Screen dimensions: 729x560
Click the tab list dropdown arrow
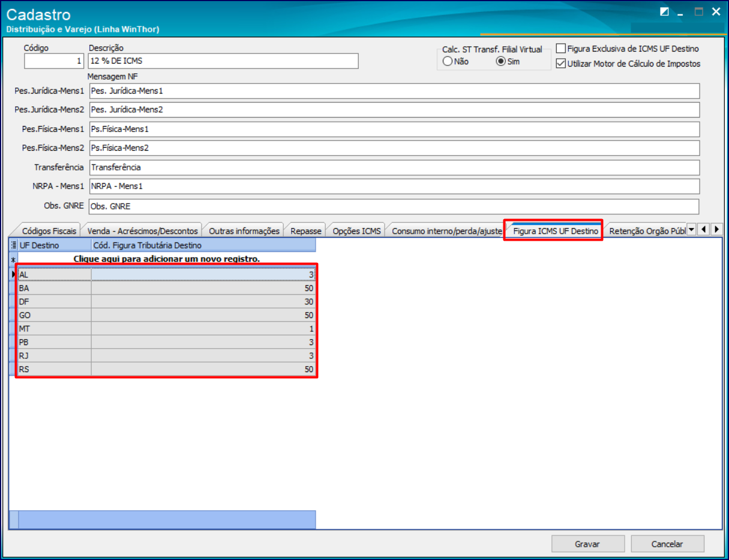(691, 229)
